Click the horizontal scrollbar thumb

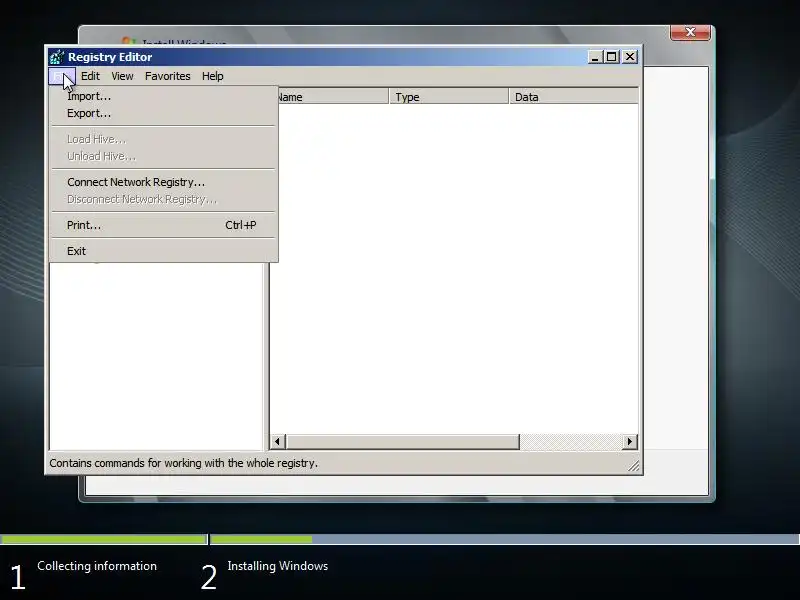tap(403, 441)
